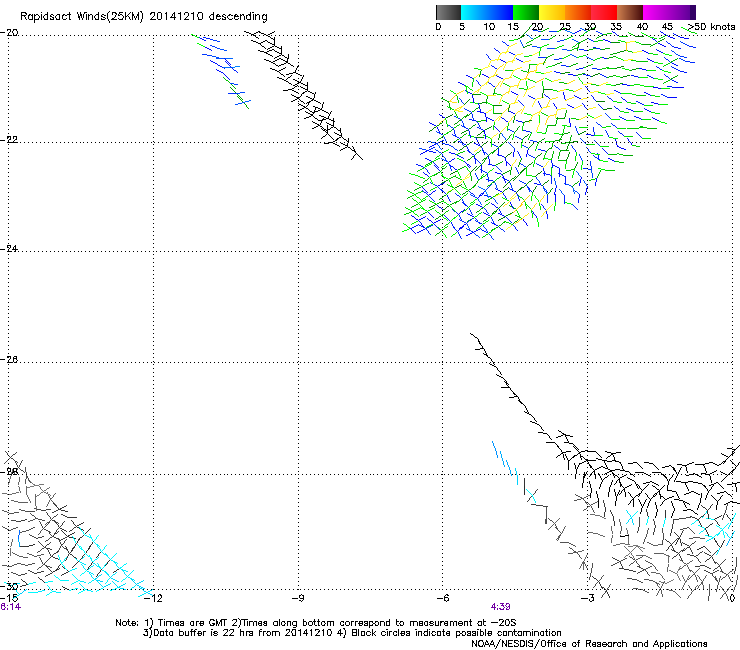The image size is (740, 650).
Task: Click the red 30-35 knots color band
Action: (604, 12)
